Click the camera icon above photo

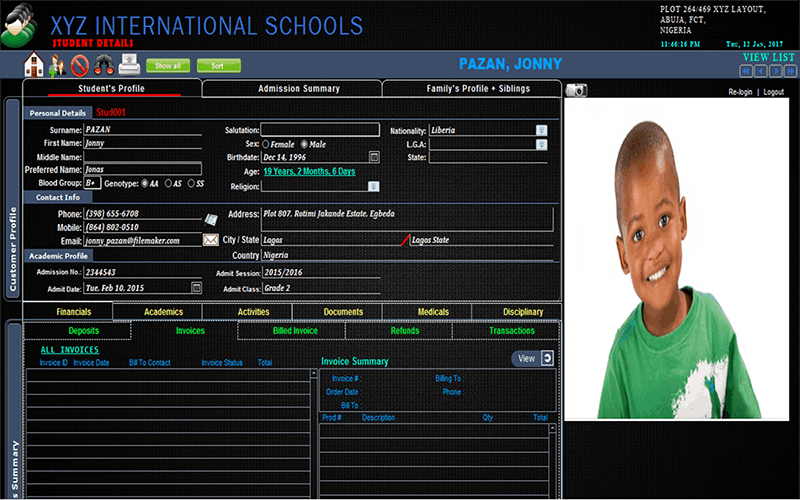(x=576, y=90)
